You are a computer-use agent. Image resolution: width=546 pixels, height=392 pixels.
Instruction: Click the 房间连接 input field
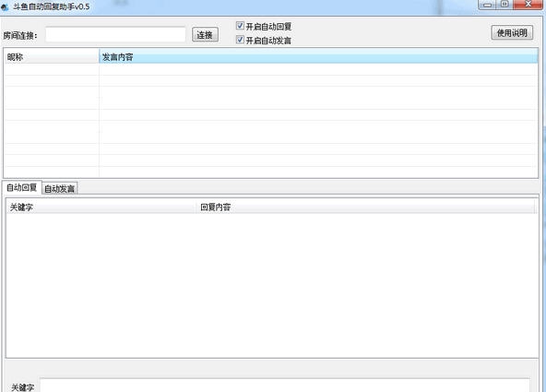tap(115, 34)
